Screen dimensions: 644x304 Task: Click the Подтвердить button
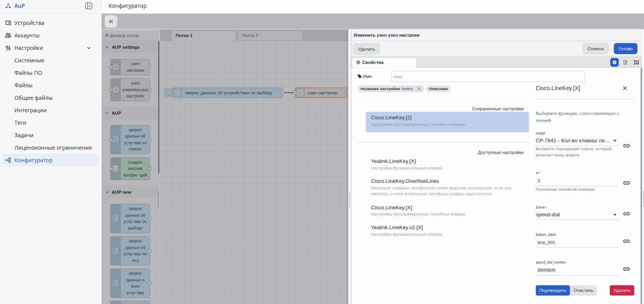(553, 290)
